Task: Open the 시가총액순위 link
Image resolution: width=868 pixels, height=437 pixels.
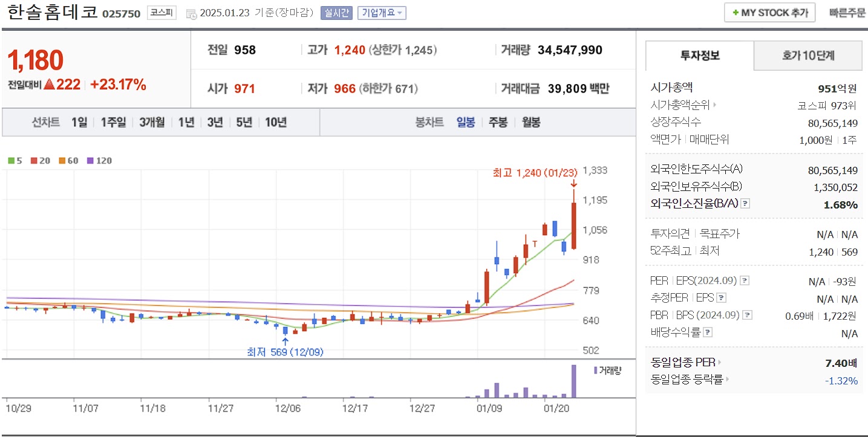Action: (680, 105)
